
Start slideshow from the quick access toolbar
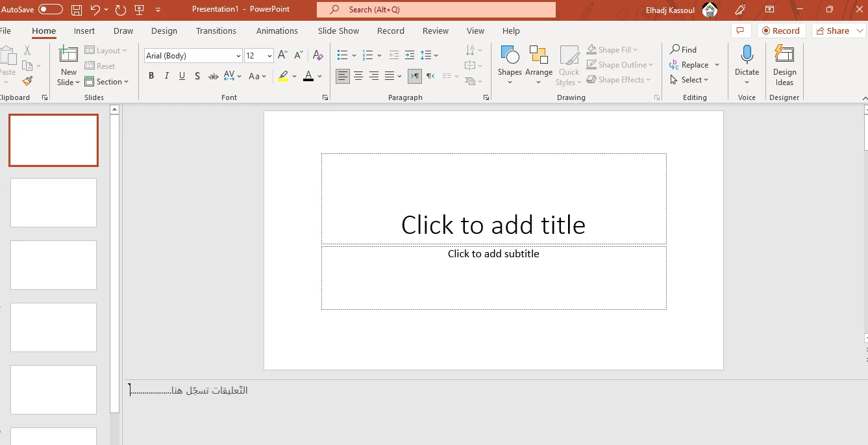pos(139,10)
